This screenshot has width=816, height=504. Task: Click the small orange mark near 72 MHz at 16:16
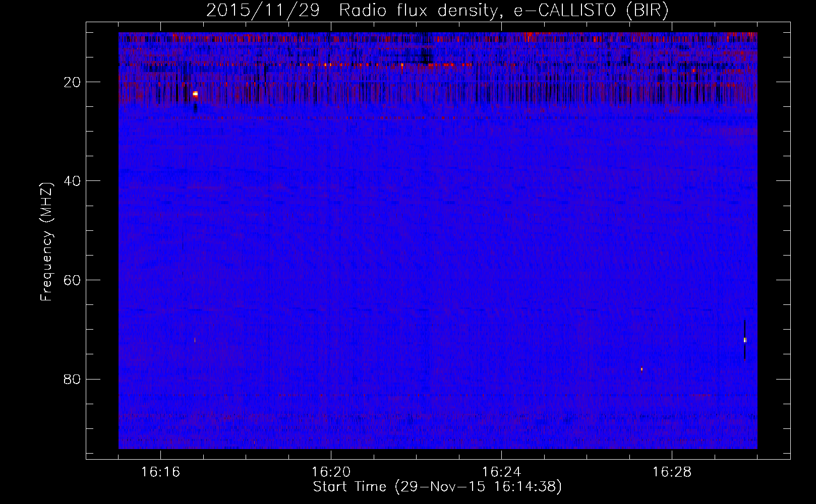[x=195, y=340]
